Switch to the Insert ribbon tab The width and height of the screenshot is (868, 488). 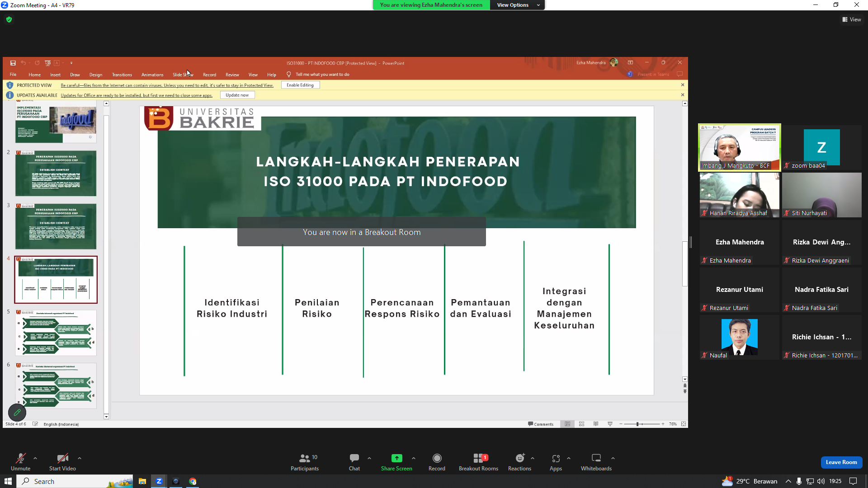(x=55, y=75)
